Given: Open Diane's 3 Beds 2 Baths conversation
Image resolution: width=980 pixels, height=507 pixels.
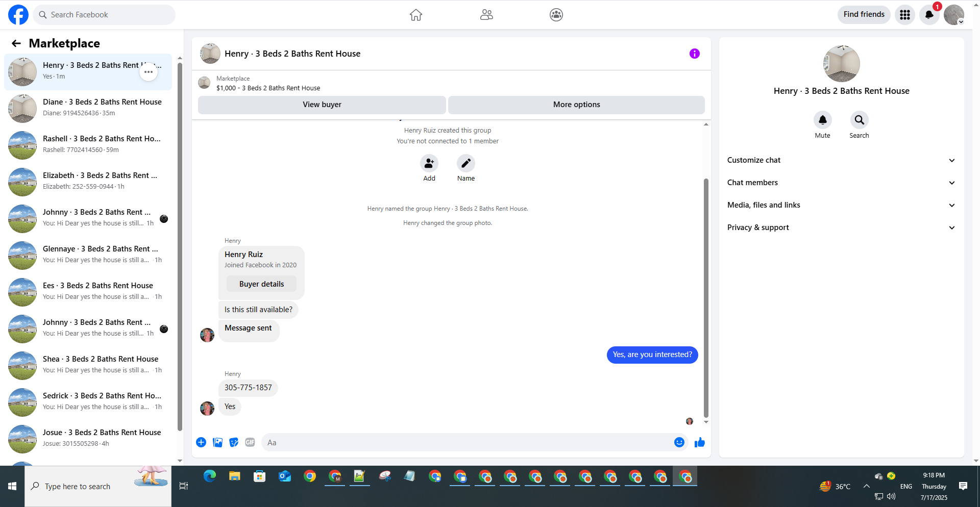Looking at the screenshot, I should pos(88,108).
